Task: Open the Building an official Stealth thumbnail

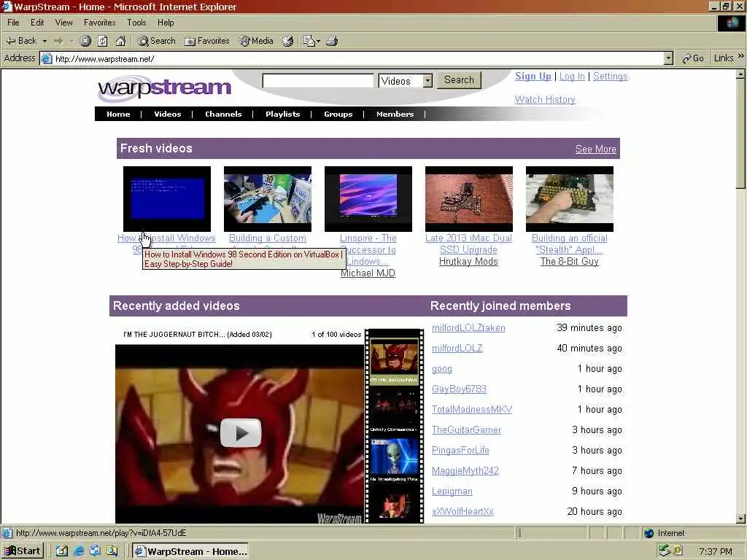Action: 569,198
